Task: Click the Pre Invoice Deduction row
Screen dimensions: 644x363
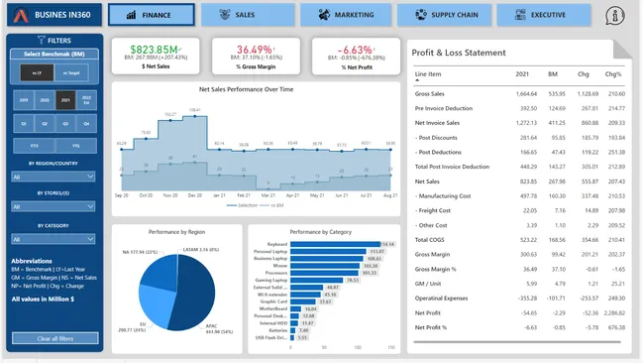Action: click(519, 108)
